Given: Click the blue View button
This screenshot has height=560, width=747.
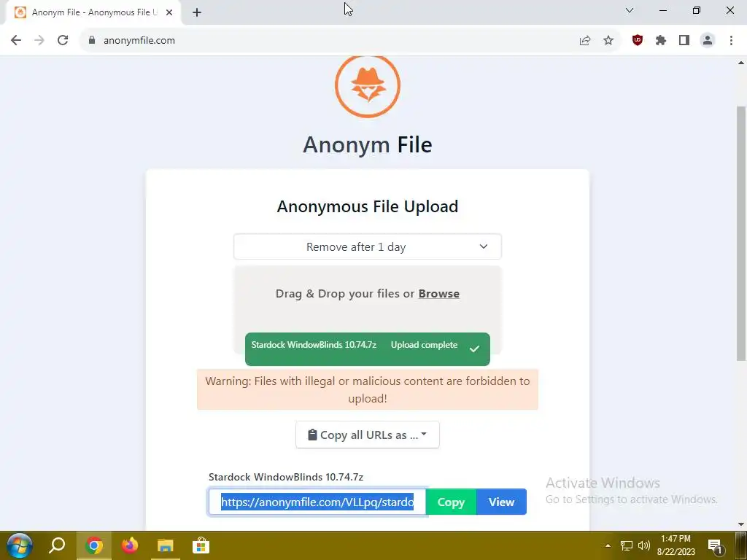Looking at the screenshot, I should click(501, 502).
